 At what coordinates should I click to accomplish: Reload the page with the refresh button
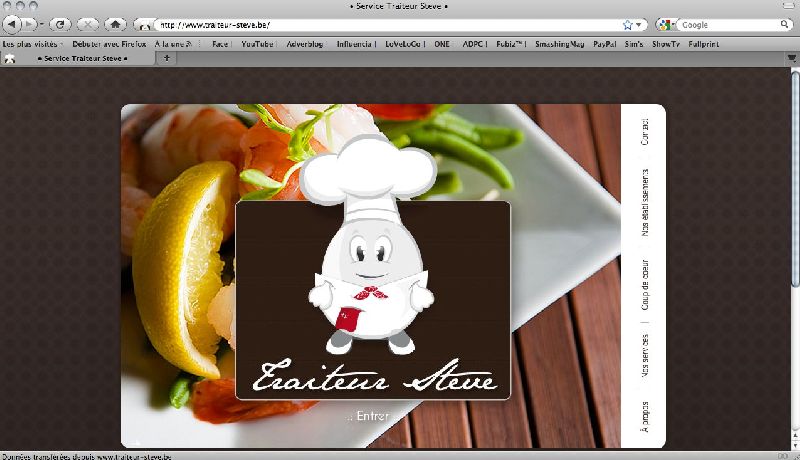(60, 24)
